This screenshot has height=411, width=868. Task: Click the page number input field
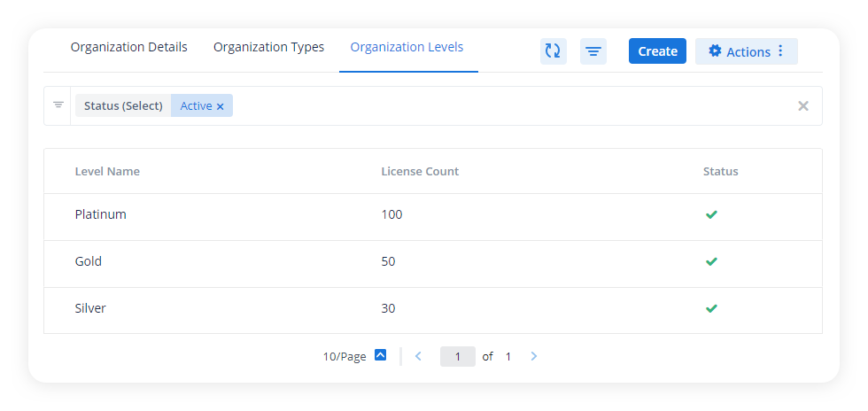pos(458,356)
